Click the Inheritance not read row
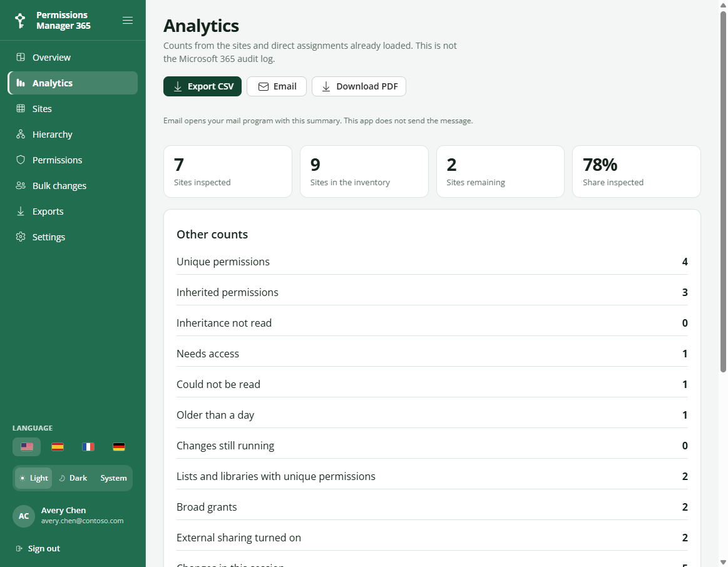Screen dimensions: 728x567 pos(432,323)
